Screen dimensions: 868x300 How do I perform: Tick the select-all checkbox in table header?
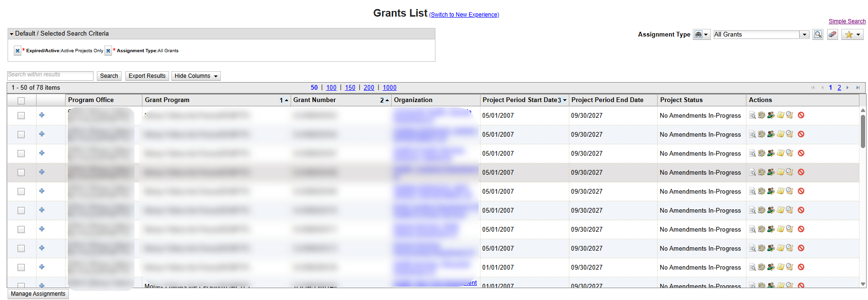coord(21,101)
